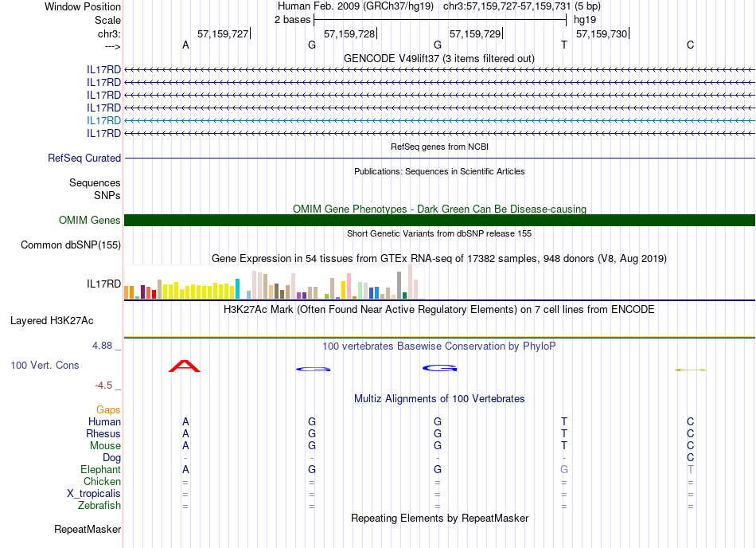Click the chr3: label beside the ruler

109,33
